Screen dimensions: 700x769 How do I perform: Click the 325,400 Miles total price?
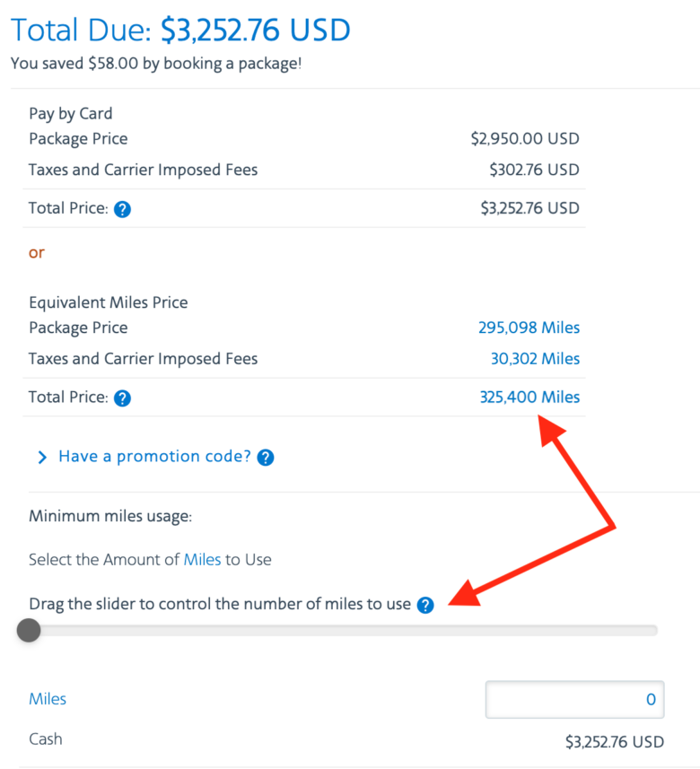[529, 398]
